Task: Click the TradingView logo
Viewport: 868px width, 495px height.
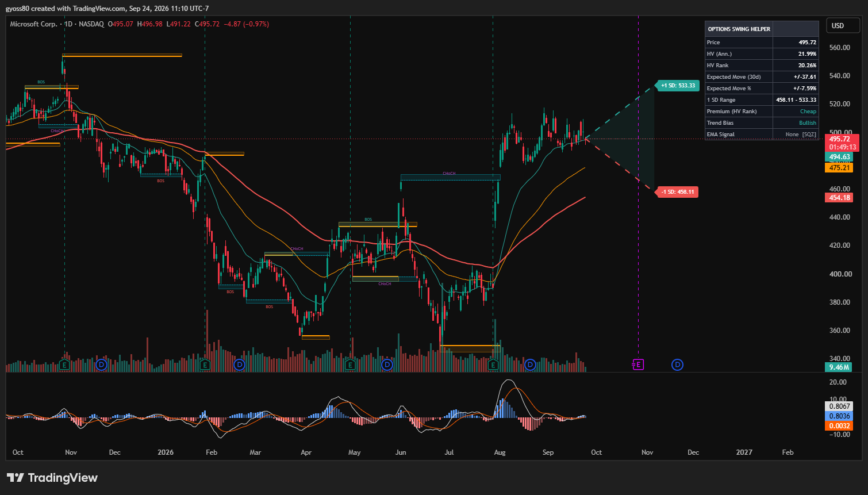Action: [x=52, y=478]
